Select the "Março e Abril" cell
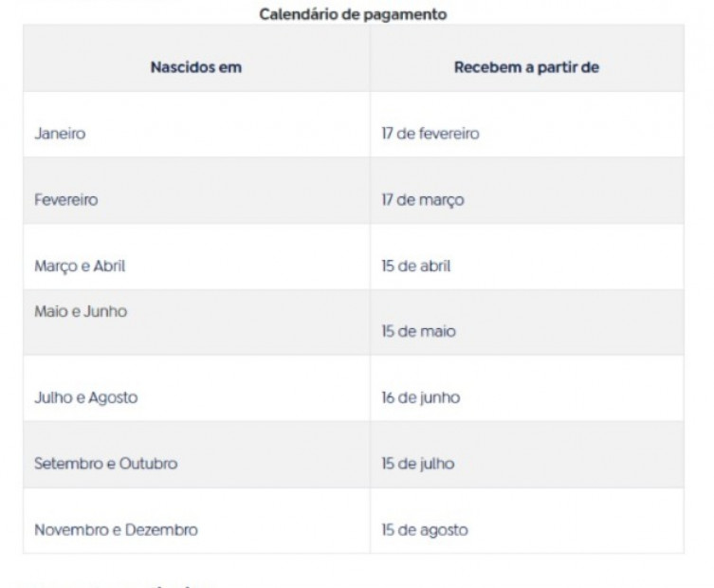 point(80,266)
